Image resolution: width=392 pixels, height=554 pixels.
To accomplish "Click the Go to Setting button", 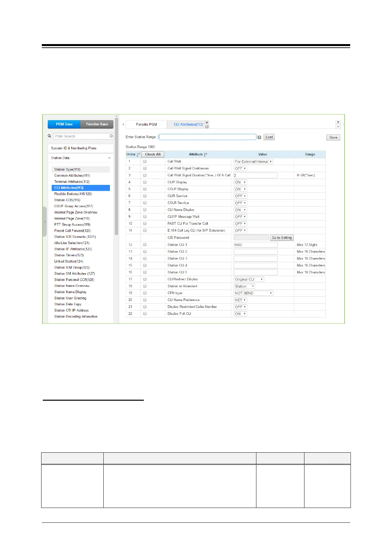I will click(282, 238).
